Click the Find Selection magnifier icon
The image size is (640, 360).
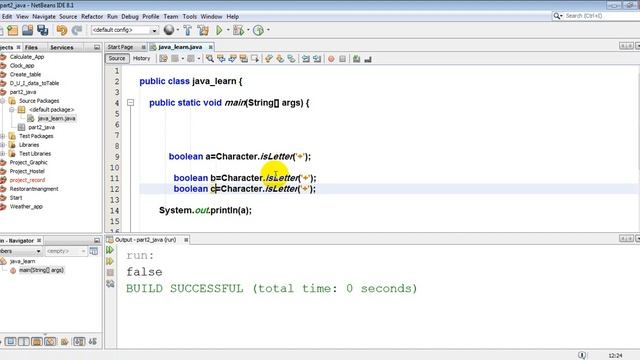(210, 59)
